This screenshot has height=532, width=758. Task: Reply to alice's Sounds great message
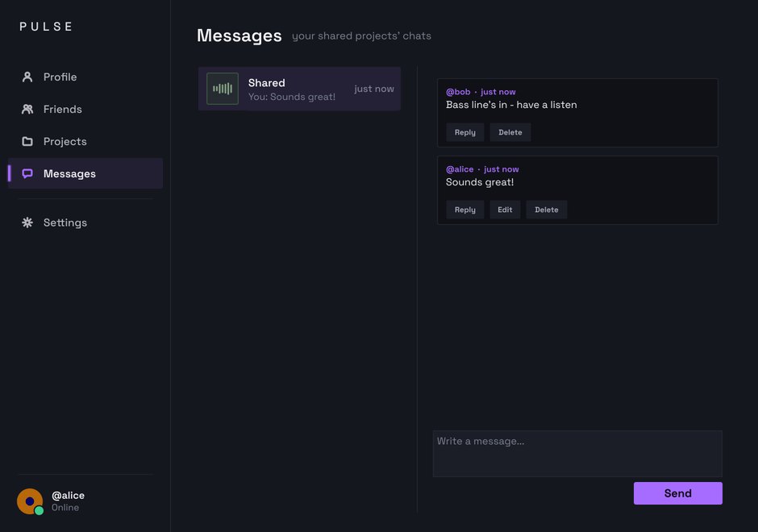(x=465, y=210)
